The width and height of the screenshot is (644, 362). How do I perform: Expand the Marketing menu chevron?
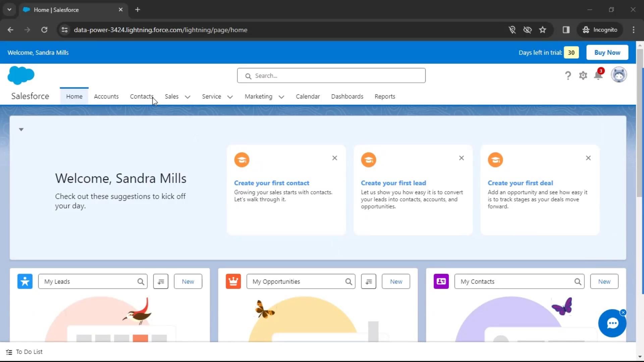(x=281, y=97)
